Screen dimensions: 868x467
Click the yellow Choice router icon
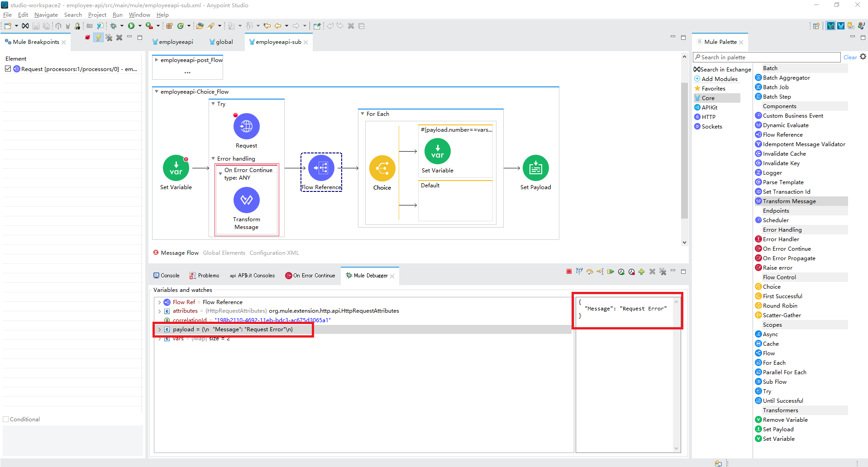tap(382, 168)
